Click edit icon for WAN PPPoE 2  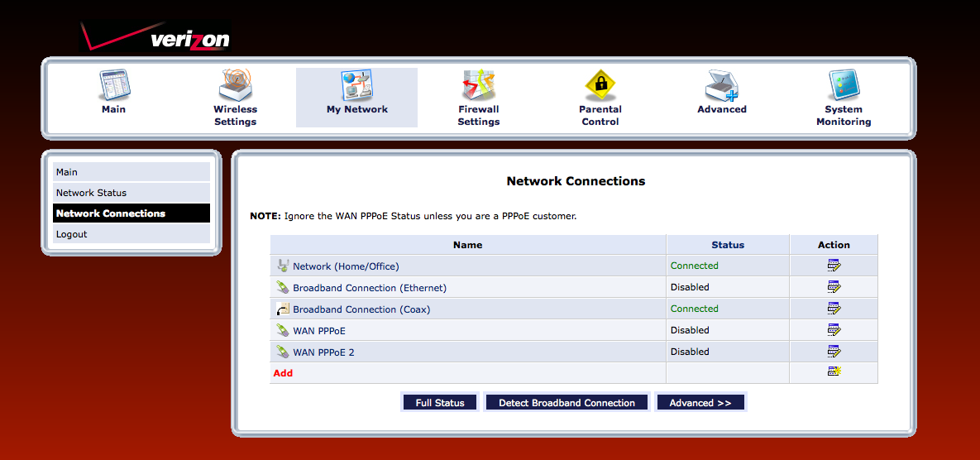coord(834,352)
